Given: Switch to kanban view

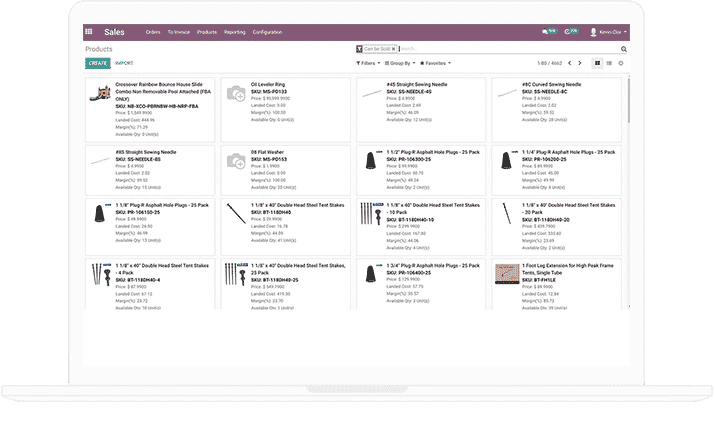Looking at the screenshot, I should pyautogui.click(x=597, y=63).
